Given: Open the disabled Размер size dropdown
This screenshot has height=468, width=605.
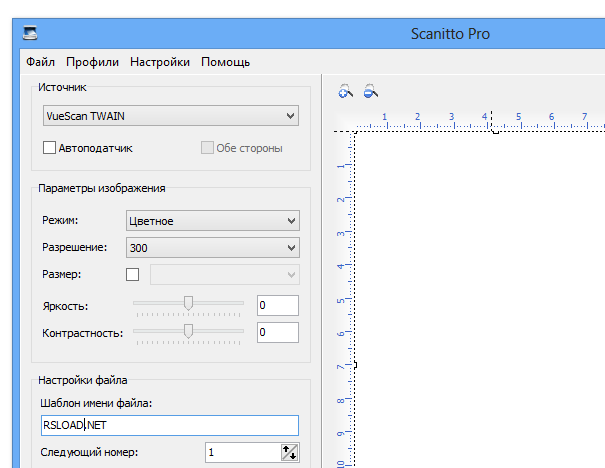Looking at the screenshot, I should click(x=225, y=275).
